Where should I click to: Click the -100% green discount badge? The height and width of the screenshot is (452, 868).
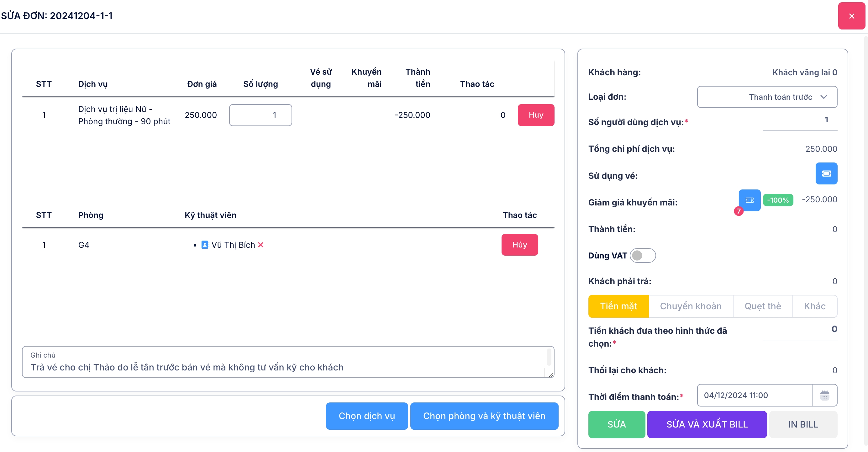[x=778, y=200]
